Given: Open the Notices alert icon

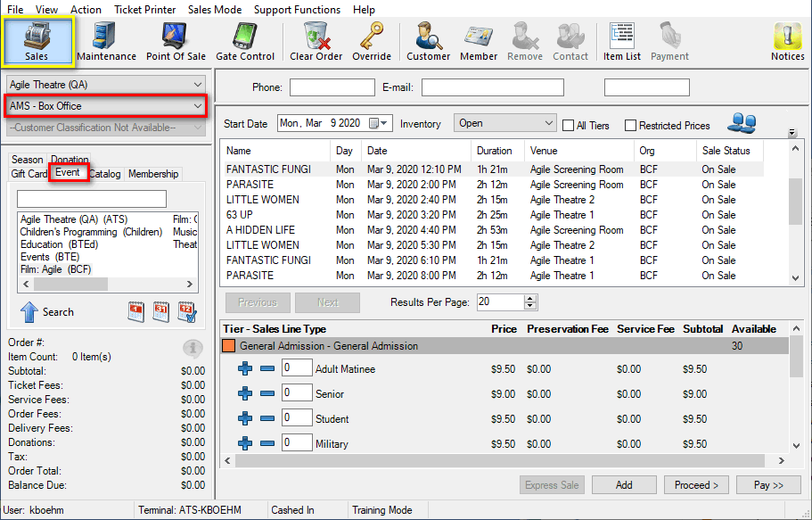Looking at the screenshot, I should [x=788, y=42].
